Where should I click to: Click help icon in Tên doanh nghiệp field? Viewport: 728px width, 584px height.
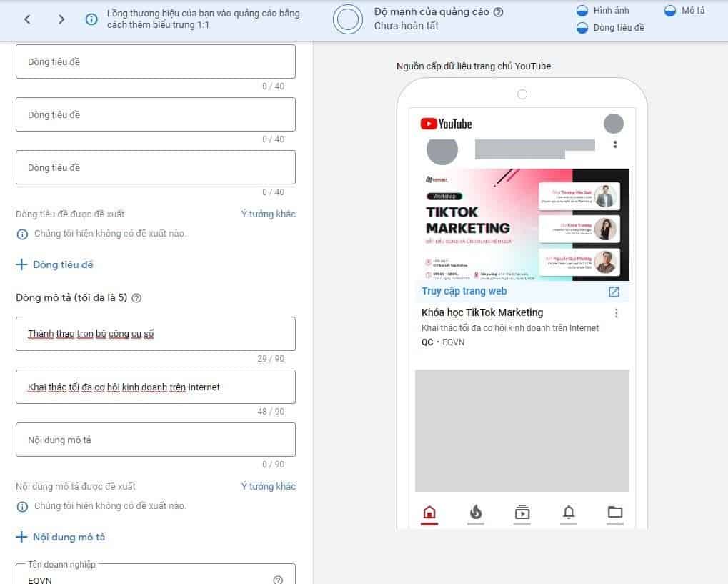(278, 580)
